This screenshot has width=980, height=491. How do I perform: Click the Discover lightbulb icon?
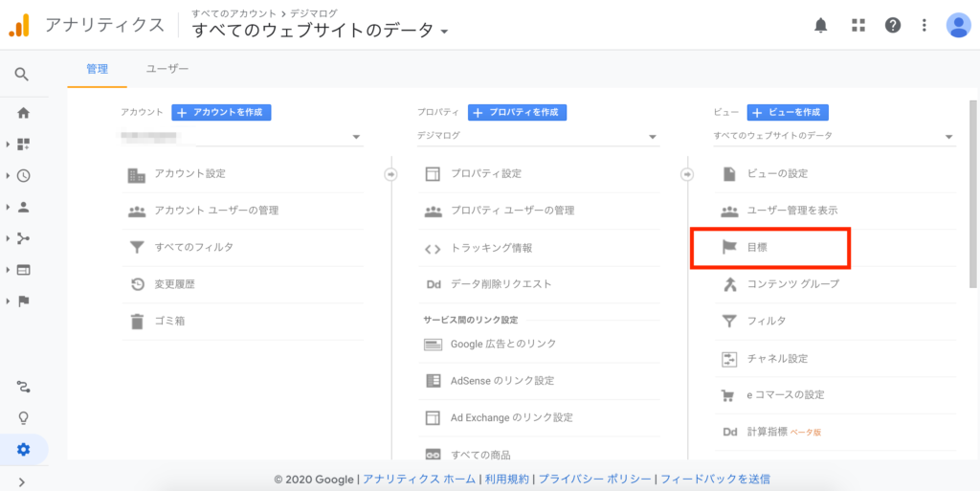23,418
